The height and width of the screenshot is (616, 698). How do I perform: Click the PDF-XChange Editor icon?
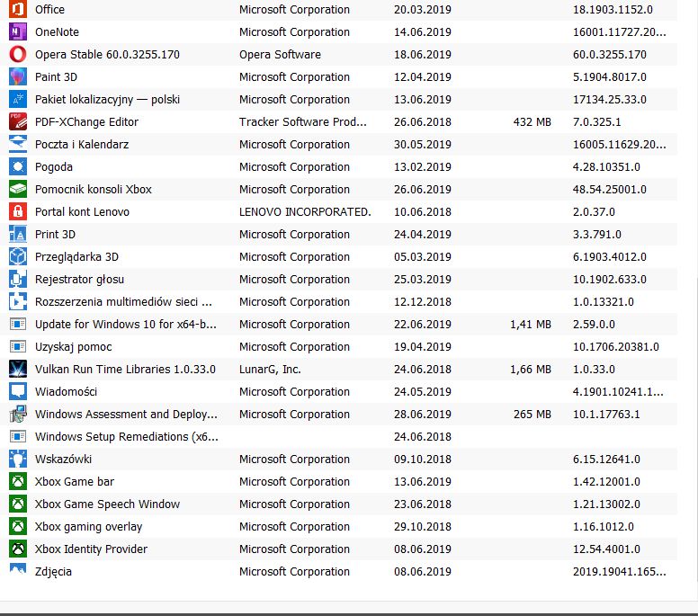[x=18, y=122]
